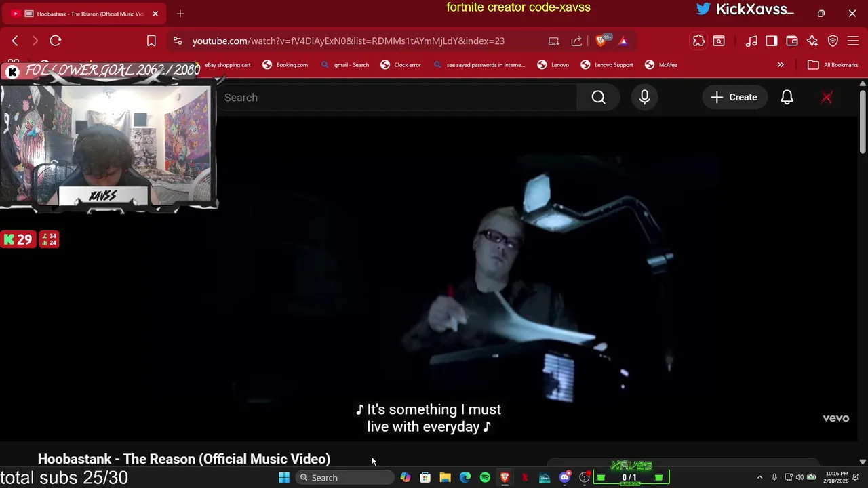Open clock and date 10:16 PM
The width and height of the screenshot is (868, 488).
pyautogui.click(x=836, y=478)
